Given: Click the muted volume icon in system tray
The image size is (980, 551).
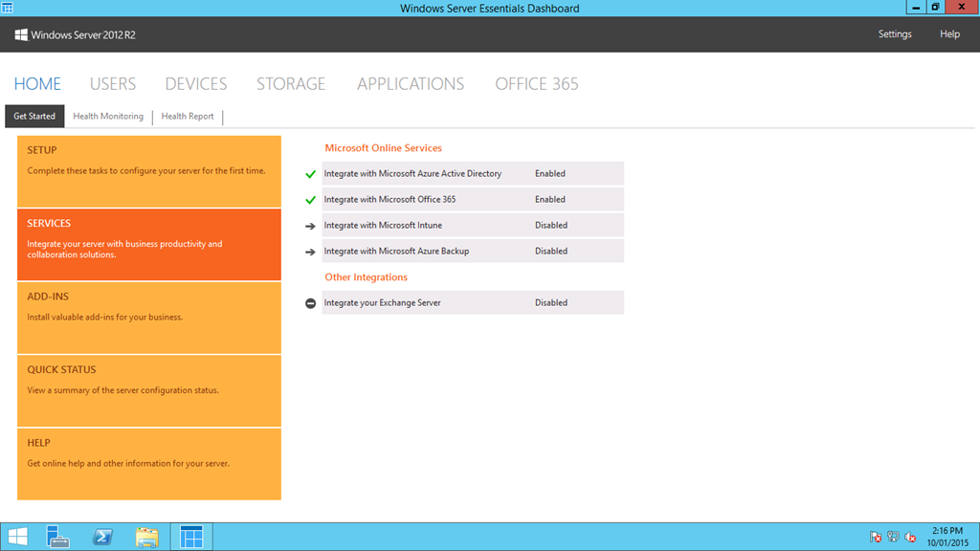Looking at the screenshot, I should (x=912, y=537).
